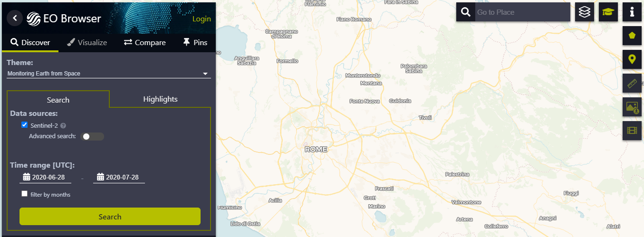Open the layers selector icon
The width and height of the screenshot is (644, 237).
click(x=585, y=12)
